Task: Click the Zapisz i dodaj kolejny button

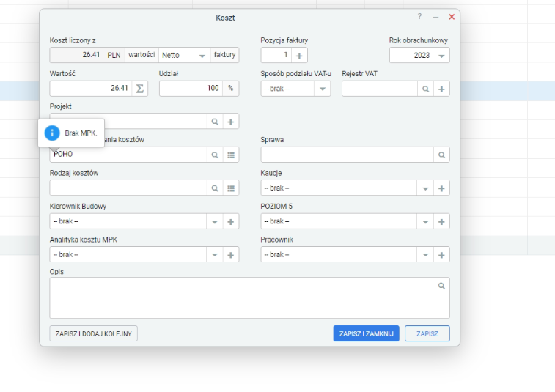Action: coord(93,333)
